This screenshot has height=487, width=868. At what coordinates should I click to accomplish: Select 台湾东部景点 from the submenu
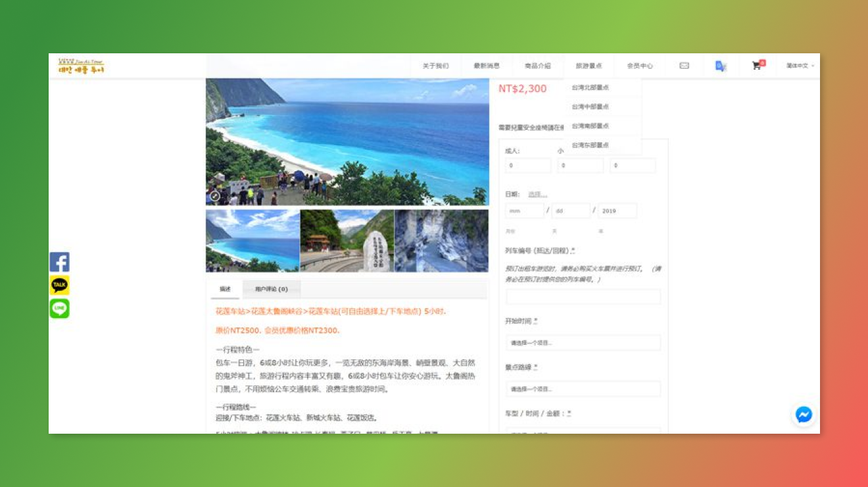590,145
